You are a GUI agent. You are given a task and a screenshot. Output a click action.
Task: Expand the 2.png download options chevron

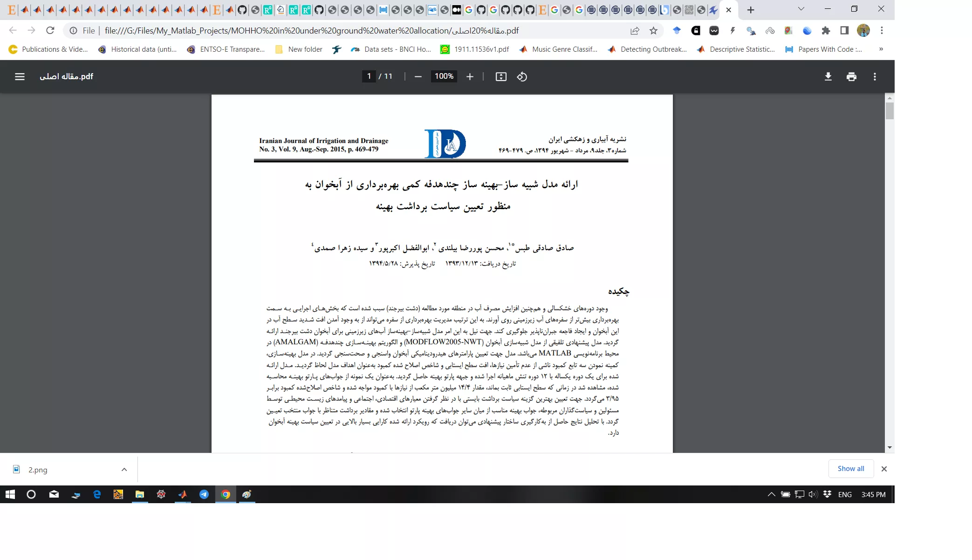tap(124, 470)
